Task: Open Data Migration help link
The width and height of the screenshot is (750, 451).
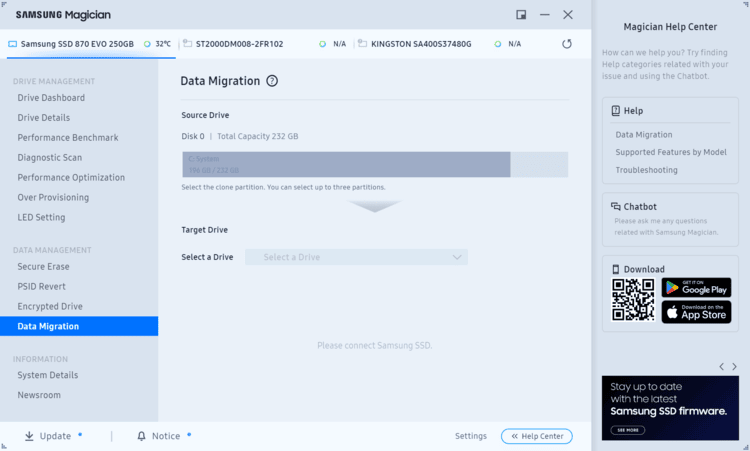Action: (643, 135)
